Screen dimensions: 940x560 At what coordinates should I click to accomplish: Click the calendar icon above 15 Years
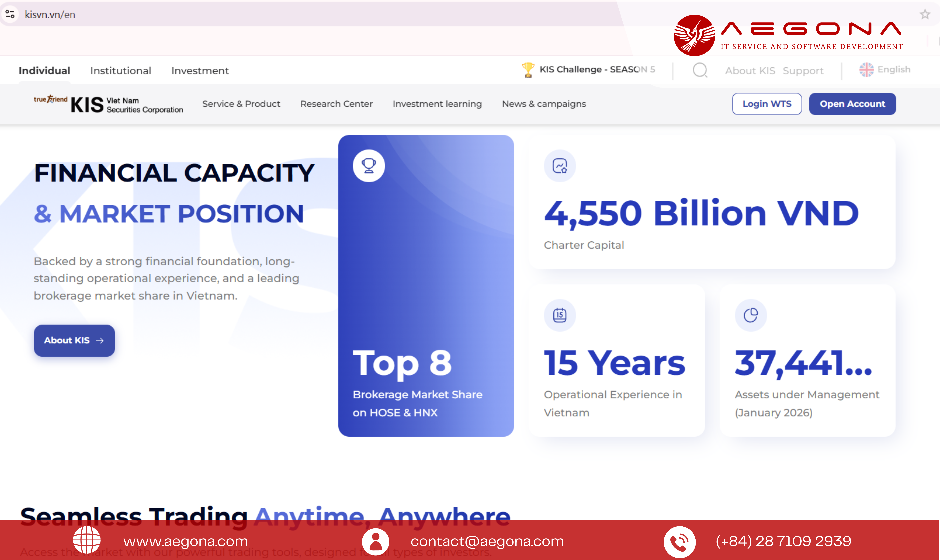click(560, 315)
